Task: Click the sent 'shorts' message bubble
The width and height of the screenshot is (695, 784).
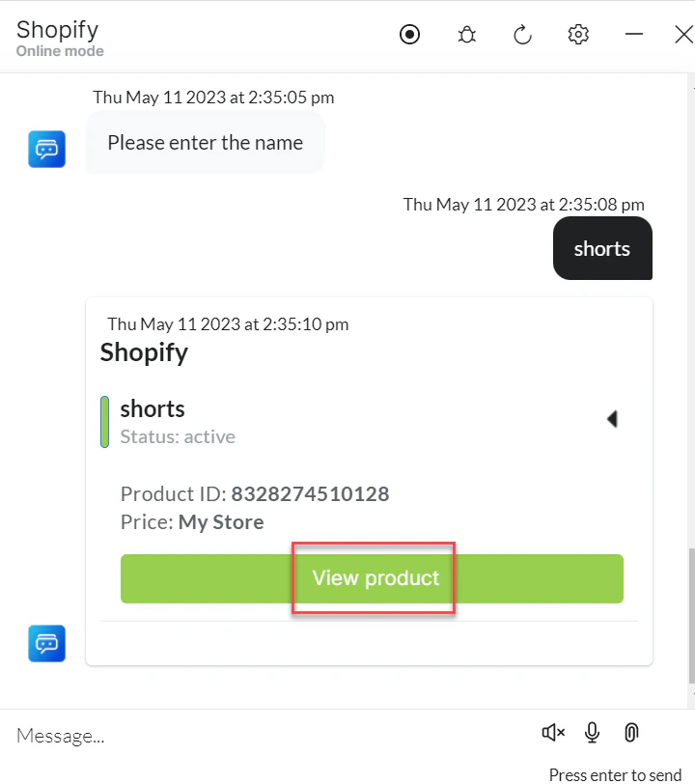Action: pos(601,248)
